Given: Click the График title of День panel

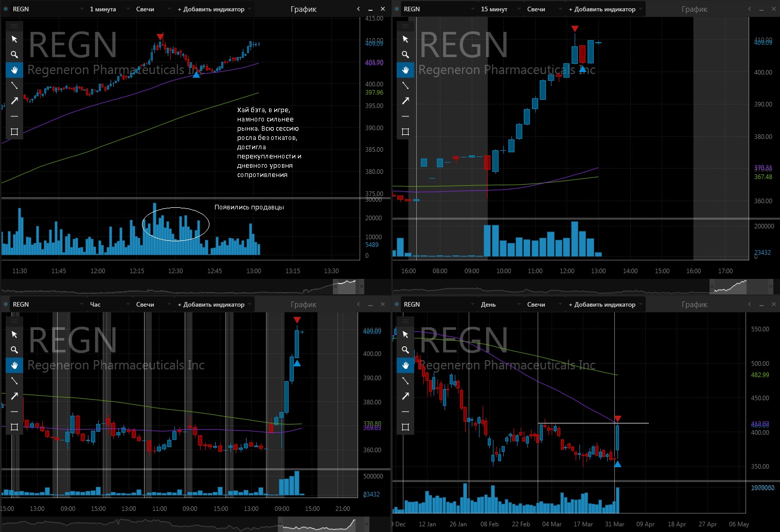Looking at the screenshot, I should tap(695, 305).
